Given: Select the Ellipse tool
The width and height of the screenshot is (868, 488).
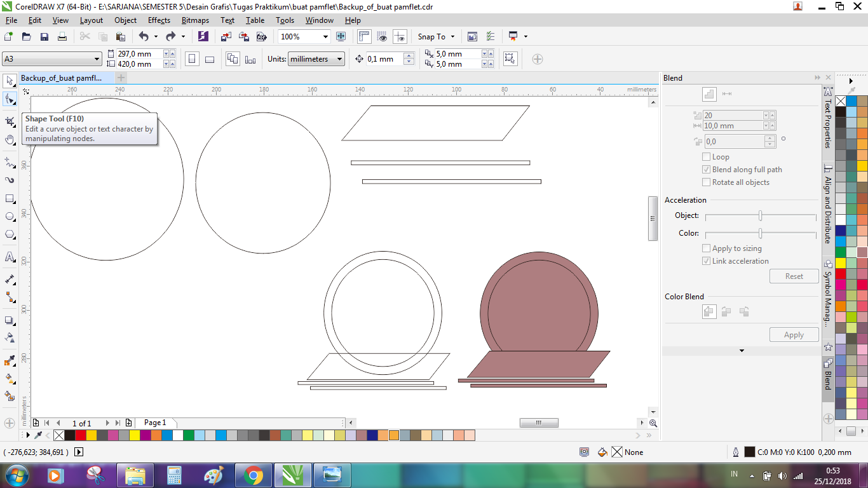Looking at the screenshot, I should (x=10, y=216).
